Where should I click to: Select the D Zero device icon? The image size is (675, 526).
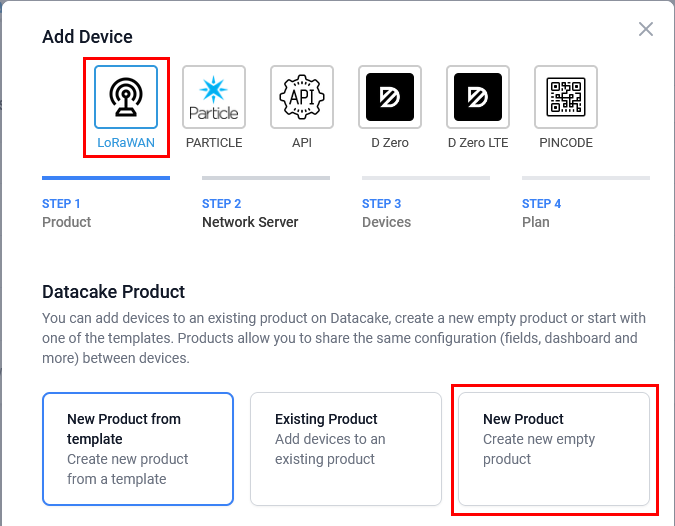390,97
